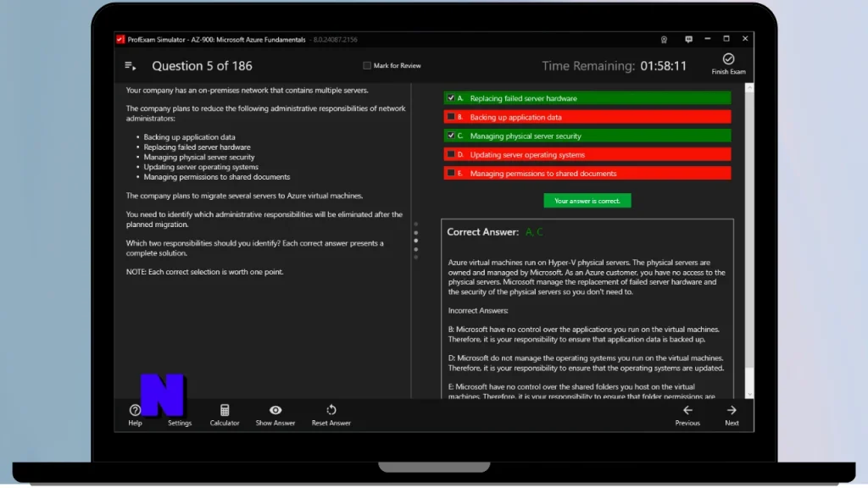Check option D Updating server operating systems
868x488 pixels.
[x=451, y=154]
